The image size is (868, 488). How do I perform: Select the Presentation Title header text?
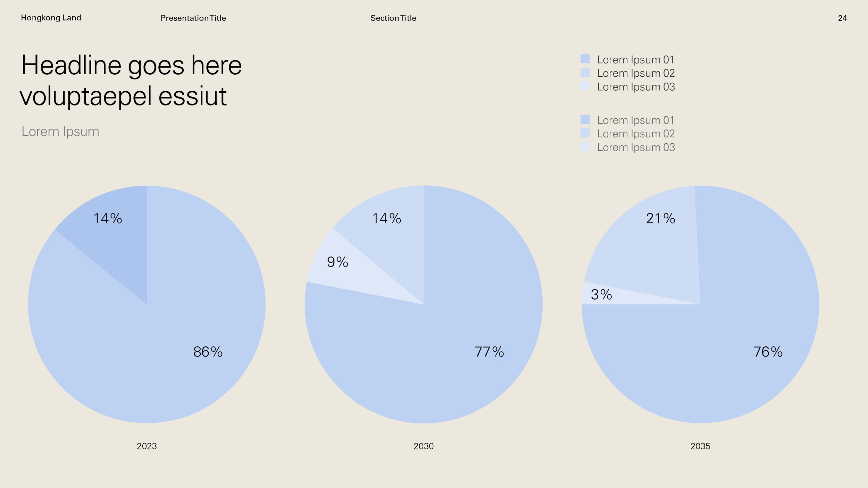coord(193,18)
